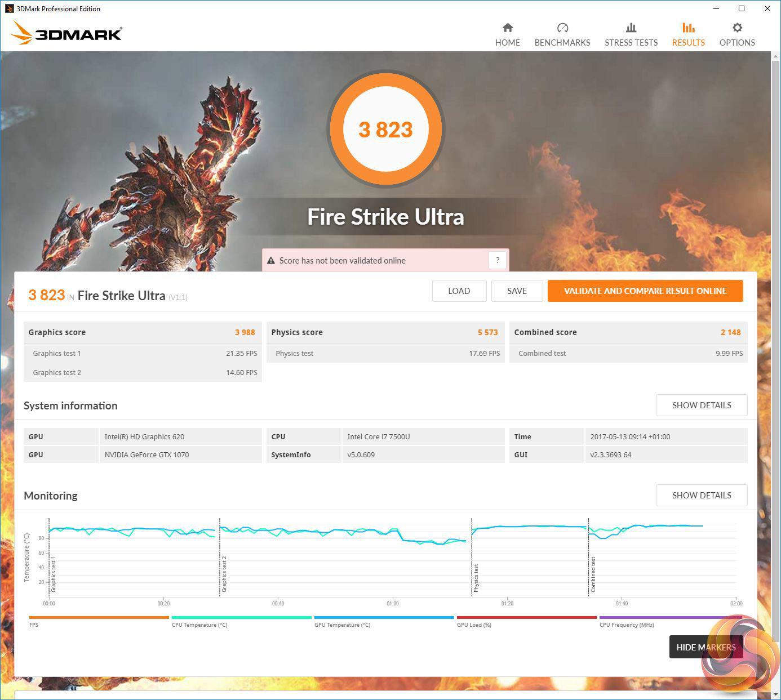Click the NVIDIA GeForce GTX 1070 entry
This screenshot has width=781, height=700.
(147, 455)
